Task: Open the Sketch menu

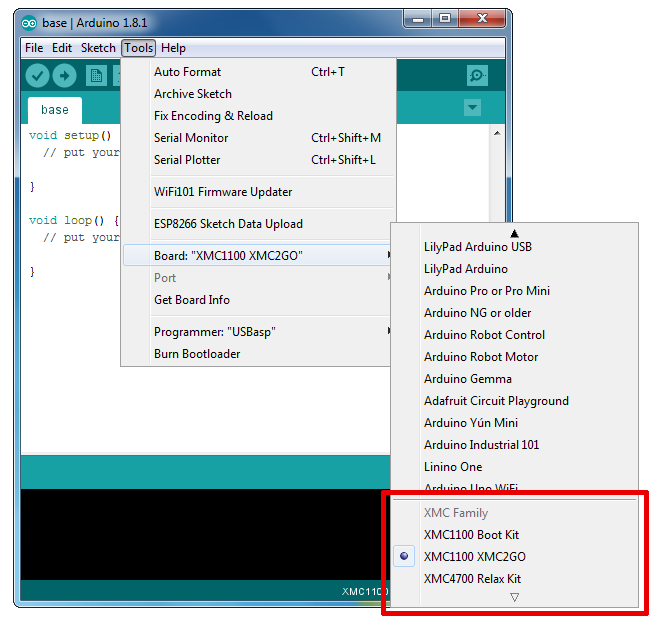Action: (x=98, y=48)
